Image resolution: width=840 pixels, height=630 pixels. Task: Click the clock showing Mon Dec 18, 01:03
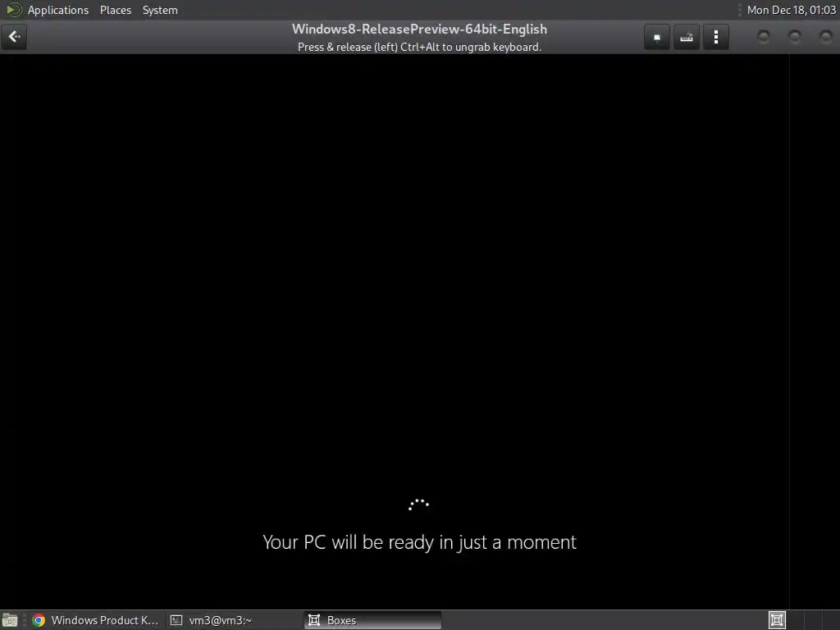(791, 10)
